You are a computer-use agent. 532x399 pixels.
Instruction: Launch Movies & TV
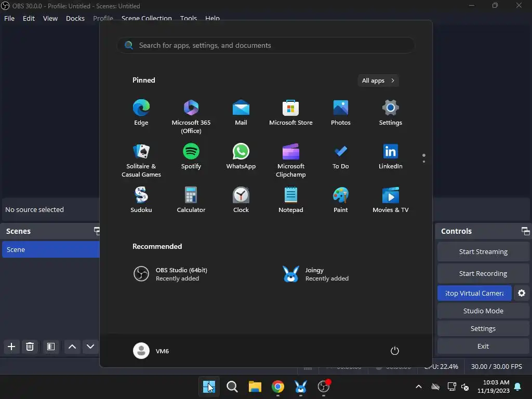[x=391, y=200]
